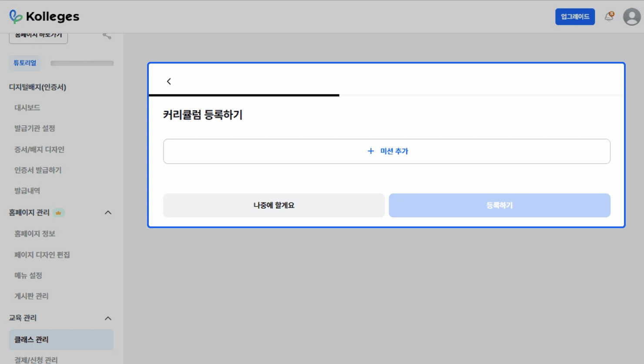Open 대시보드 in the sidebar
Viewport: 644px width, 364px height.
[x=27, y=108]
